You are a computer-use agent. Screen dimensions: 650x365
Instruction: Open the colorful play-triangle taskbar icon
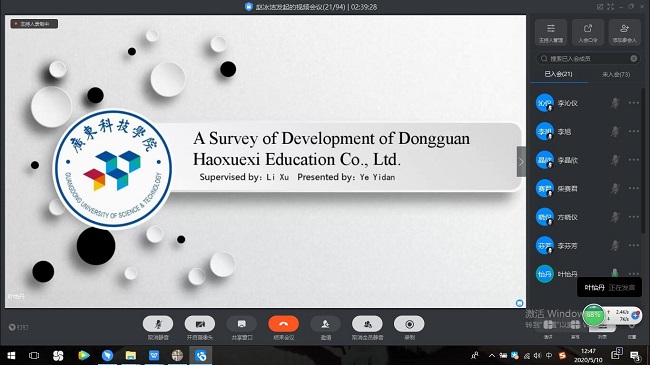pyautogui.click(x=84, y=355)
